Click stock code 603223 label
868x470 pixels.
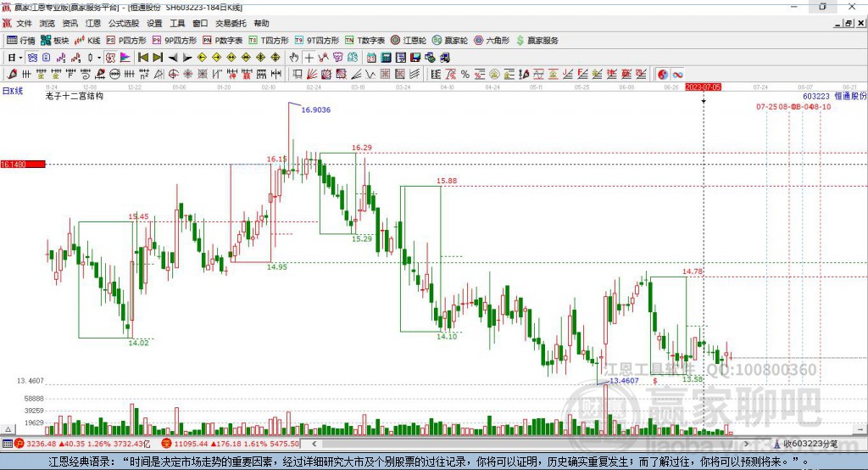point(816,97)
